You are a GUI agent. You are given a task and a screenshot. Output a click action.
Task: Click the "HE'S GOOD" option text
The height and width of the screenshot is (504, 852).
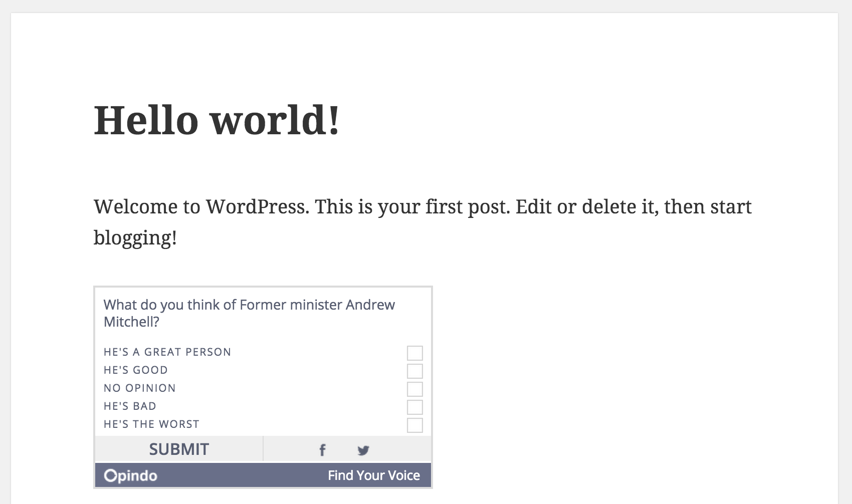tap(136, 370)
